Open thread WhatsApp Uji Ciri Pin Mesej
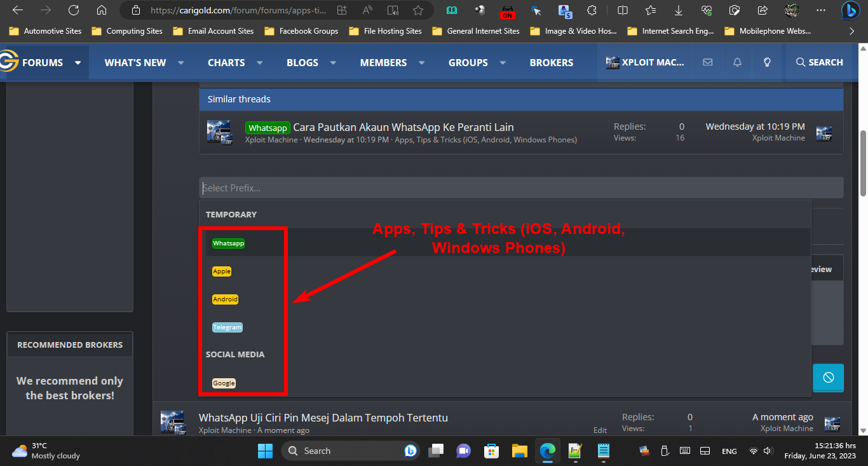 (323, 418)
